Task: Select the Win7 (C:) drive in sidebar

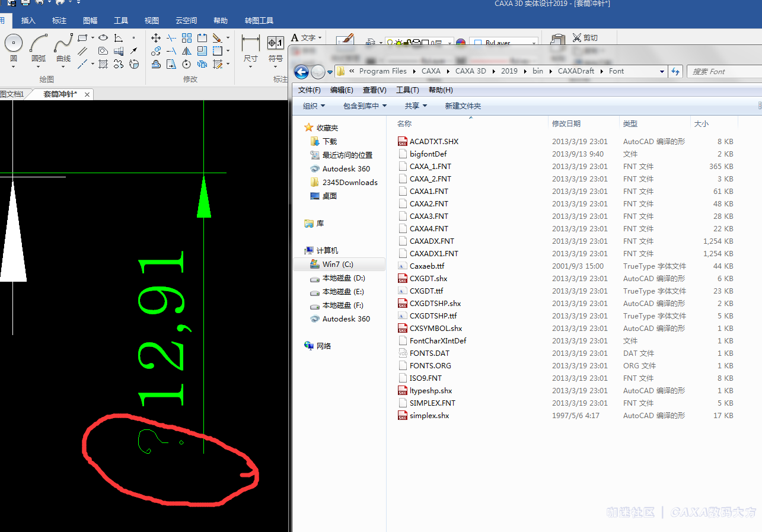Action: tap(338, 265)
